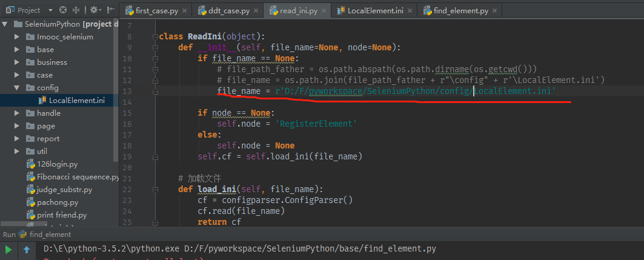The image size is (644, 260).
Task: Click the pachong.py Python file icon
Action: (x=31, y=202)
